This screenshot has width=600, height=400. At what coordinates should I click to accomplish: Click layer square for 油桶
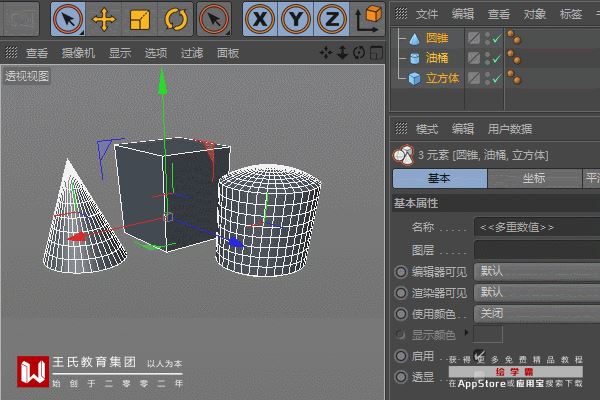(474, 58)
